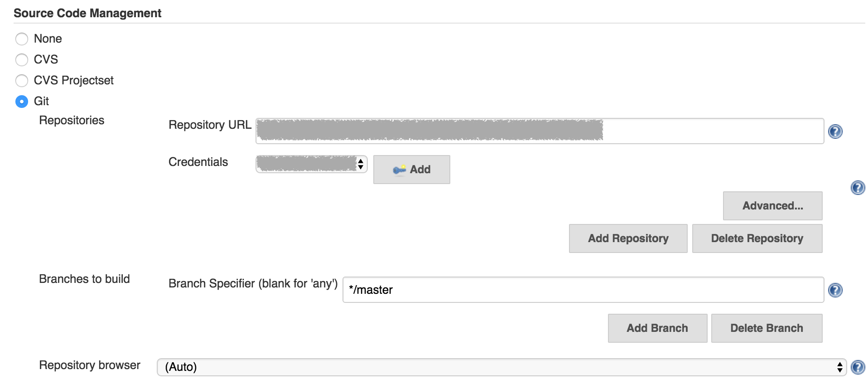Select the CVS Projectset radio option
The height and width of the screenshot is (389, 868).
click(22, 81)
